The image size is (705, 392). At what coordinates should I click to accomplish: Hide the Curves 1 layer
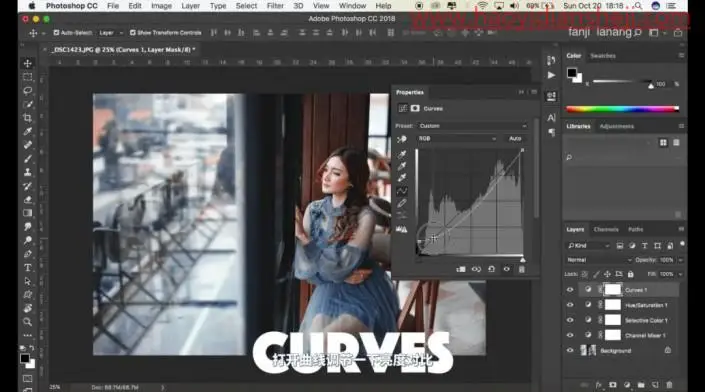(x=570, y=290)
